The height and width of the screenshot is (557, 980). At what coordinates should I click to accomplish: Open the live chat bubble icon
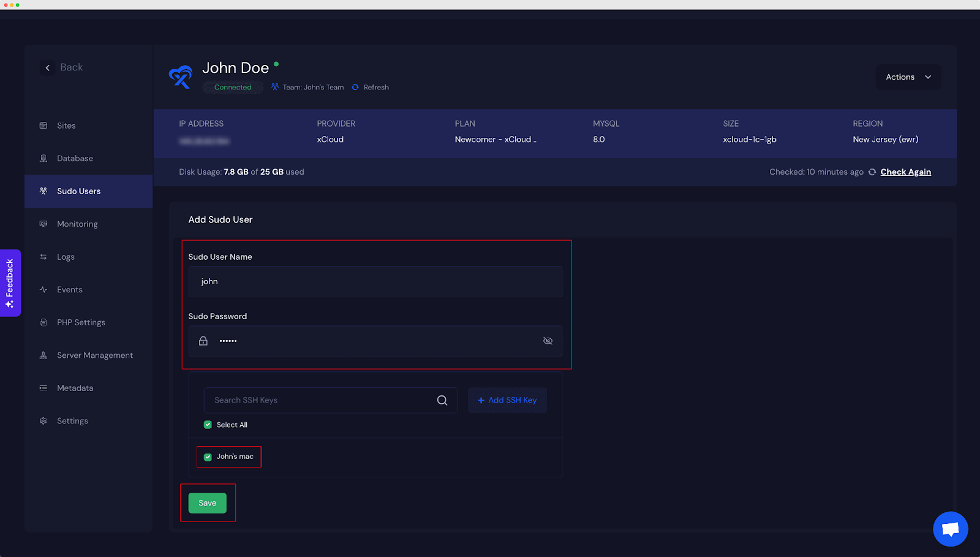point(950,528)
